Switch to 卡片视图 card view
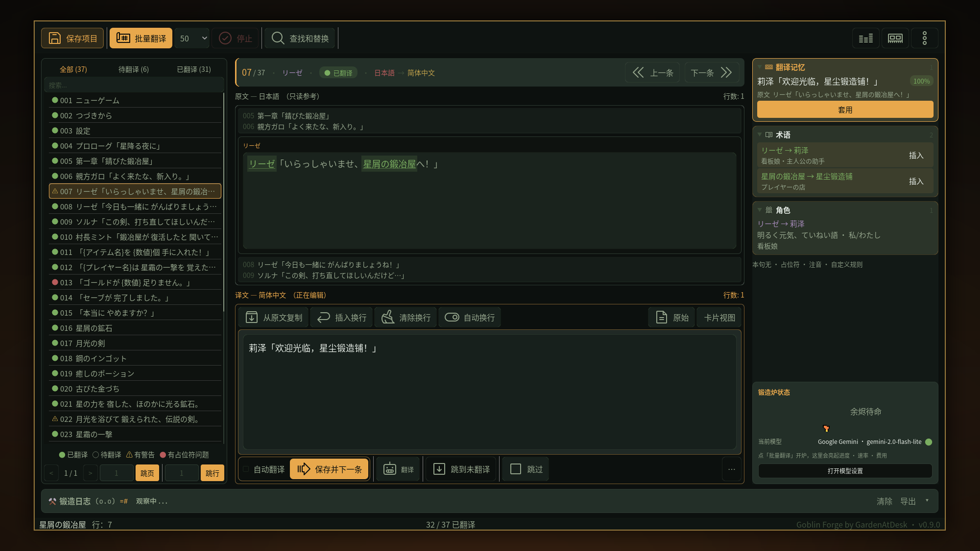Viewport: 980px width, 551px height. pos(719,317)
